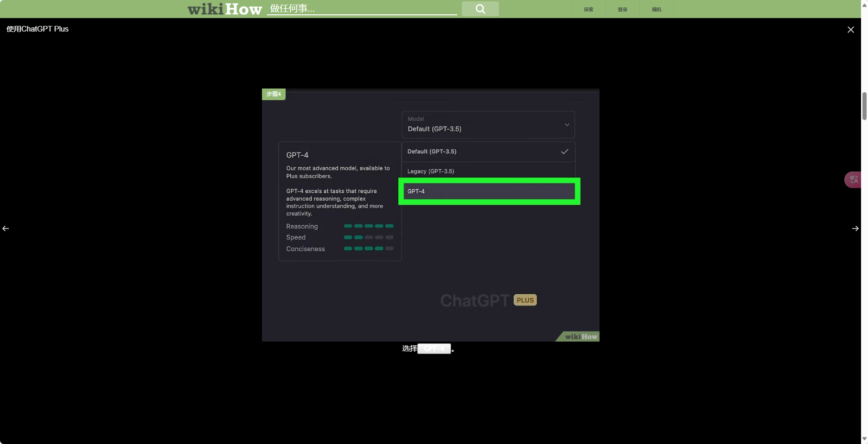Close the image lightbox with the X
Viewport: 868px width, 444px height.
click(851, 29)
